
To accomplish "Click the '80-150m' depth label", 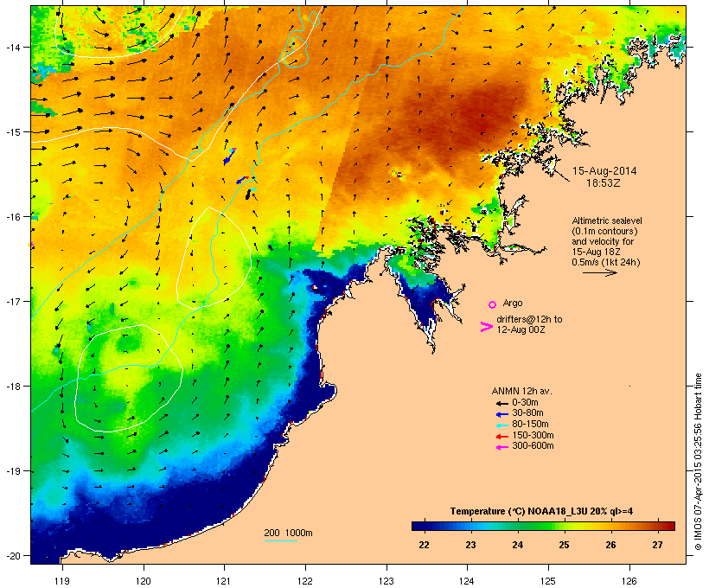I will 530,425.
